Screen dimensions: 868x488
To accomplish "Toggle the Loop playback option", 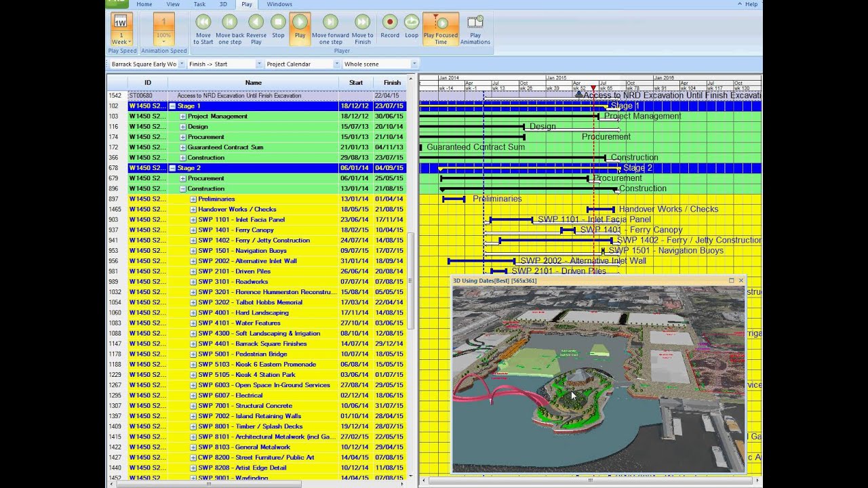I will tap(412, 26).
